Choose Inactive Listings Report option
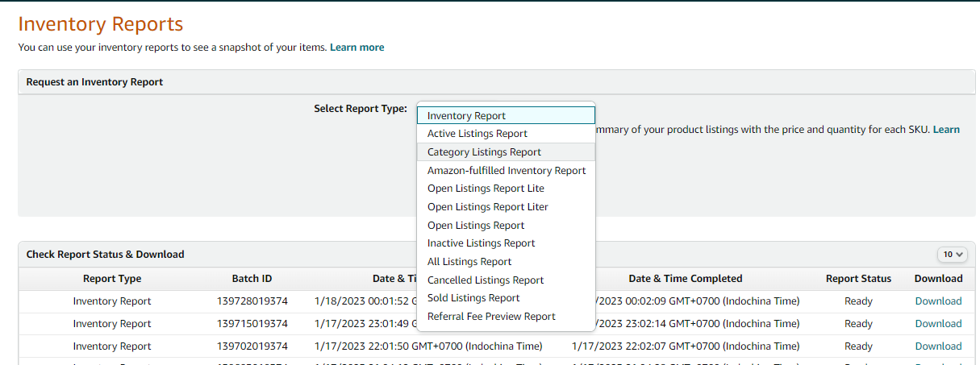The width and height of the screenshot is (980, 365). [x=506, y=243]
